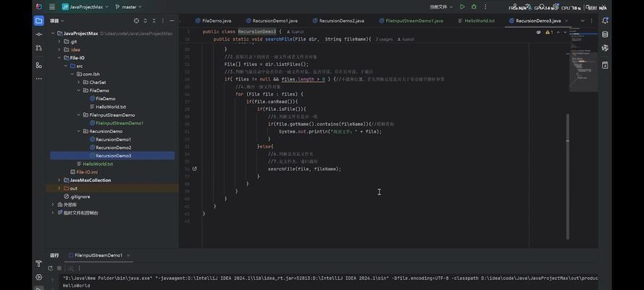Open the Services tool window icon

[39, 277]
